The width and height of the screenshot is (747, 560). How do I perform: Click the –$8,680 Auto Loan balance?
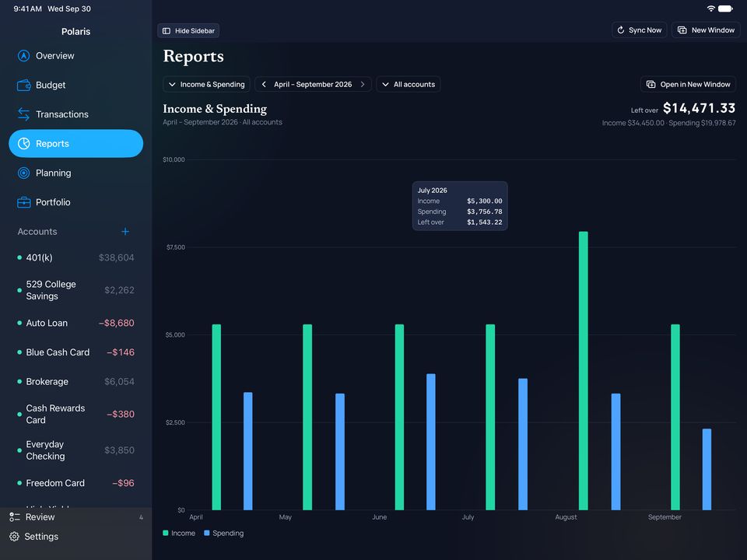116,323
